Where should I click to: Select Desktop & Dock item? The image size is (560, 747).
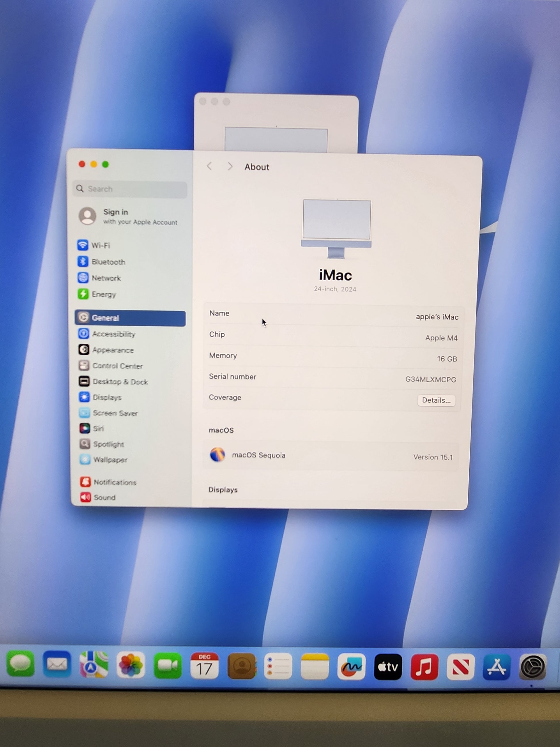click(x=120, y=382)
